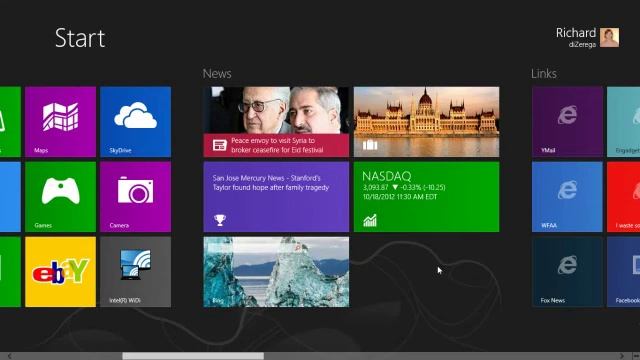Click the scrollbar right arrow
Screen dimensions: 640x360
coord(622,356)
